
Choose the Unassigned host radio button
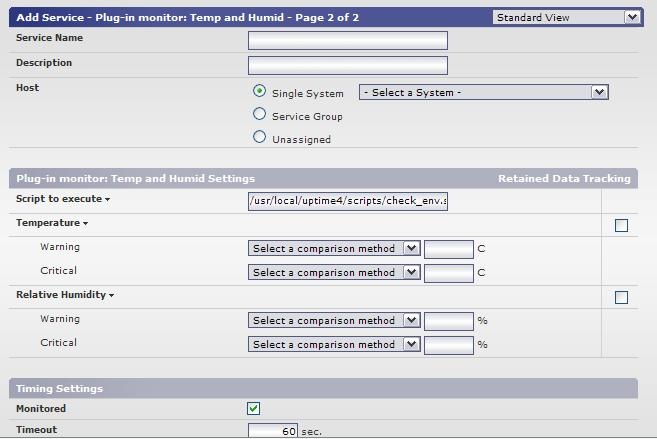click(x=260, y=137)
